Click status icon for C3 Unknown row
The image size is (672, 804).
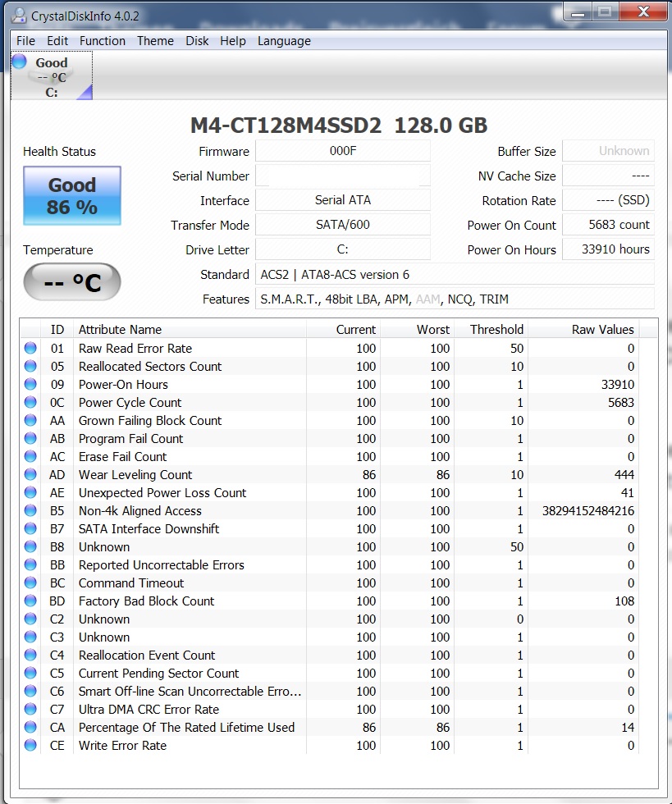[31, 637]
